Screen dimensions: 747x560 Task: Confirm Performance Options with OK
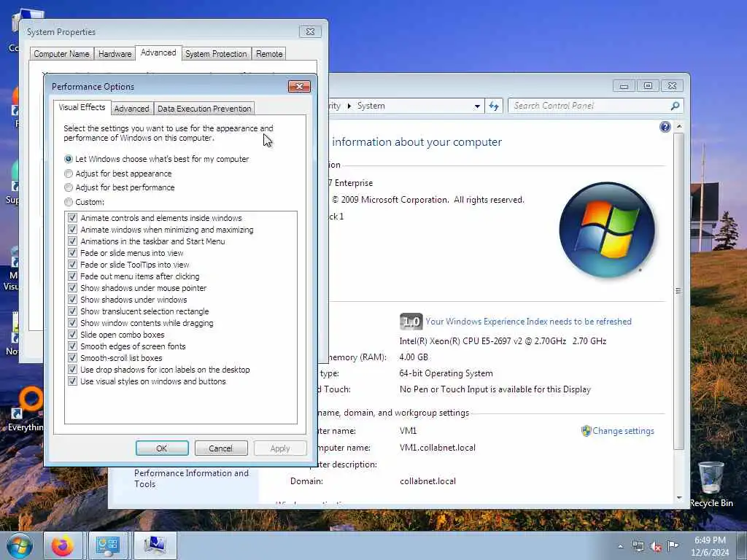point(162,448)
